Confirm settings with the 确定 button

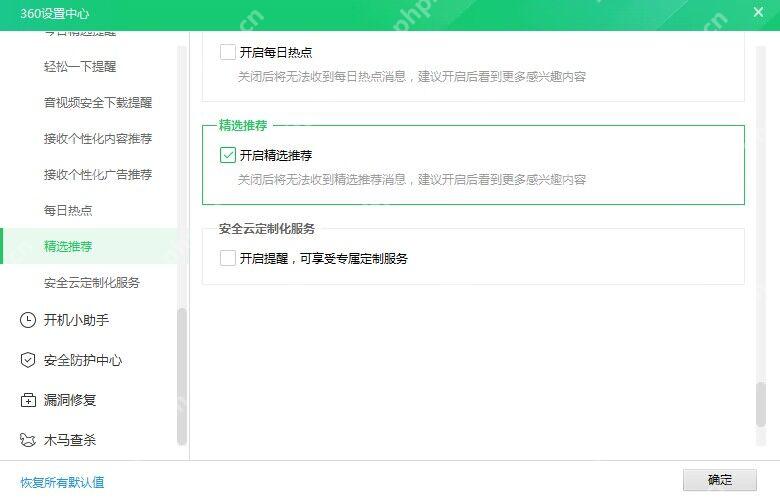(x=719, y=480)
